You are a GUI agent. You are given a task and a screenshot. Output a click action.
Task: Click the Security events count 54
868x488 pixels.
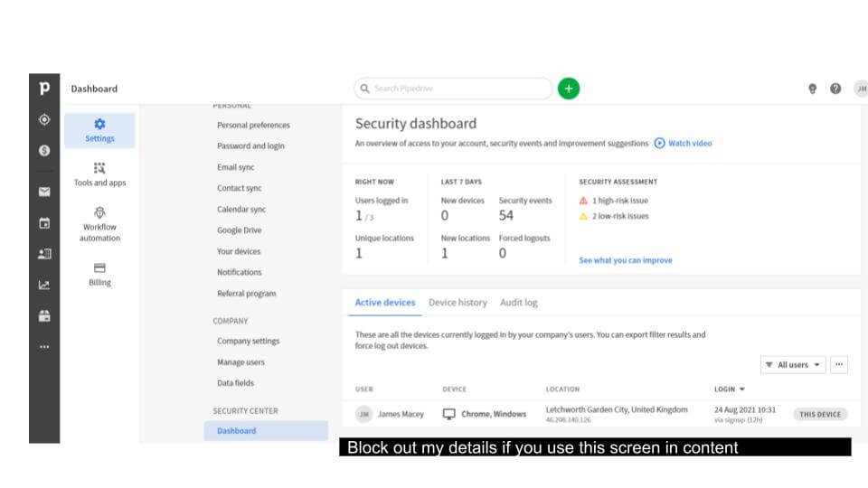tap(506, 216)
